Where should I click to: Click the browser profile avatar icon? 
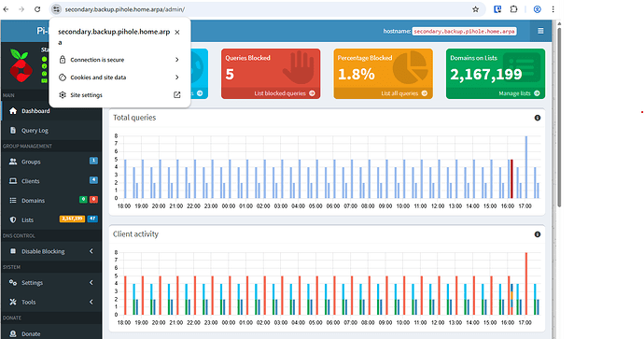[x=538, y=9]
